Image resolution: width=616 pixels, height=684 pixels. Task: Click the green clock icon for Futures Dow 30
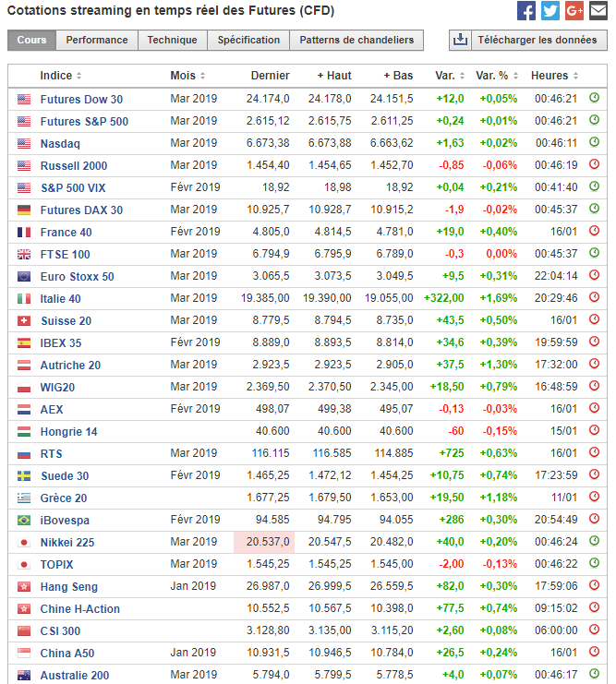[594, 98]
